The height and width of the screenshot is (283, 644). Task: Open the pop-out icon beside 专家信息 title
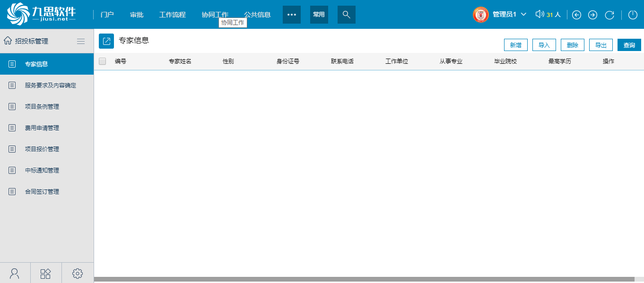[106, 41]
